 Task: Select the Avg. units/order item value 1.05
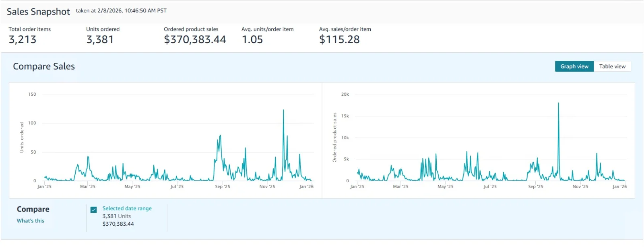tap(252, 39)
